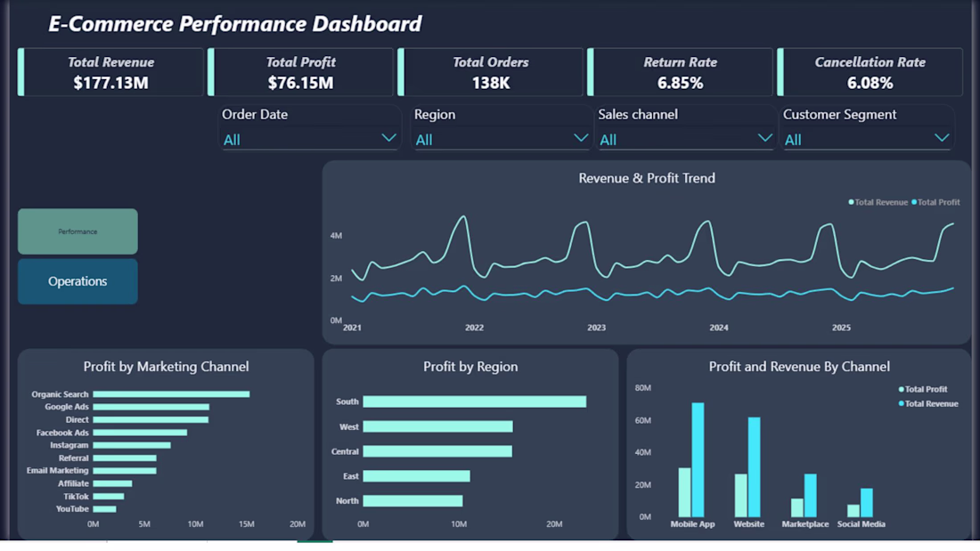The height and width of the screenshot is (551, 980).
Task: Select the Referral bar
Action: coord(125,458)
